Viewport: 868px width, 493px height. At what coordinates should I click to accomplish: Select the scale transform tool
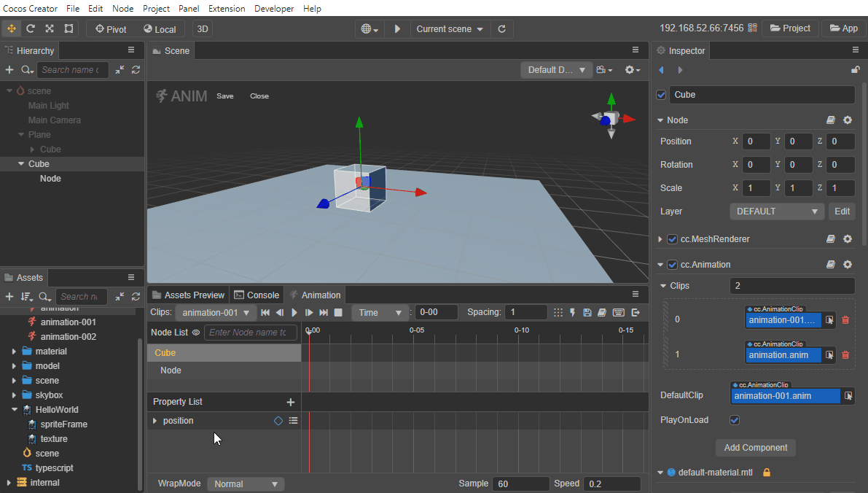coord(50,28)
